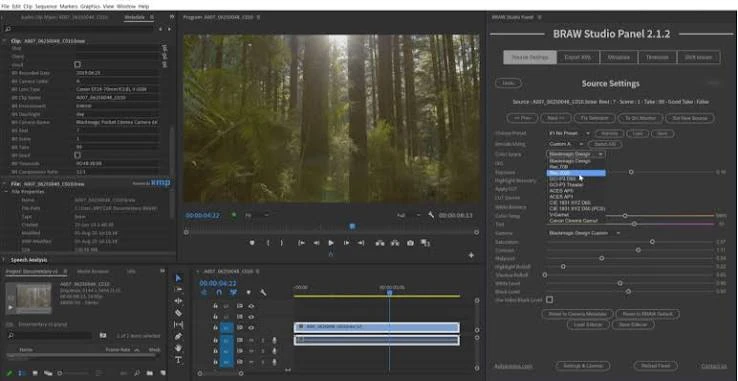
Task: Select the Selection tool arrow
Action: pos(178,278)
